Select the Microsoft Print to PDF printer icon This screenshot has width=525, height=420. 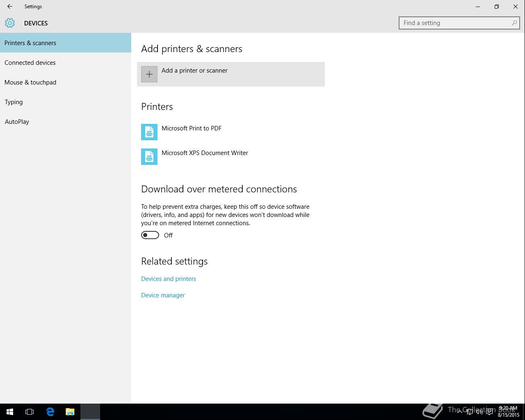[149, 132]
